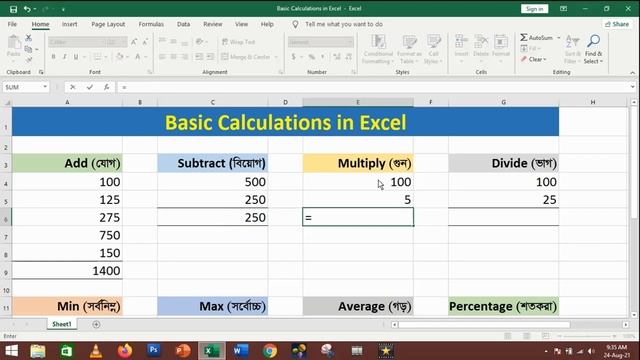Screen dimensions: 640x360
Task: Click the Clear eraser button
Action: coord(533,59)
